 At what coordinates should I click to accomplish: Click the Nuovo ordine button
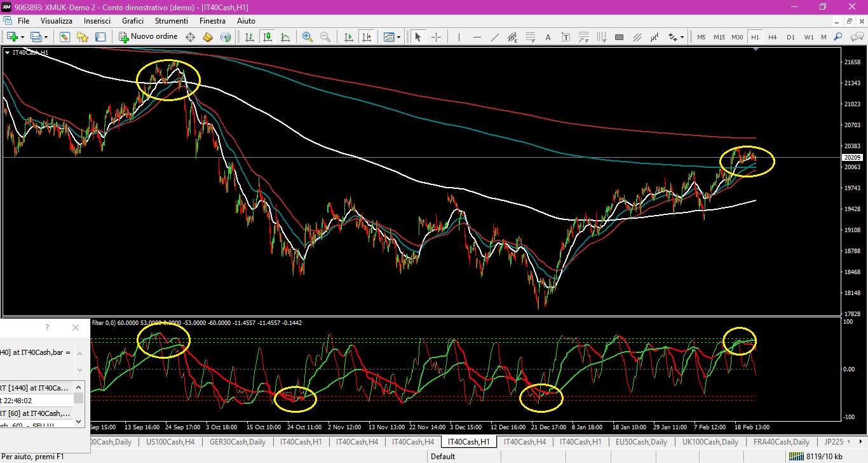pos(149,37)
